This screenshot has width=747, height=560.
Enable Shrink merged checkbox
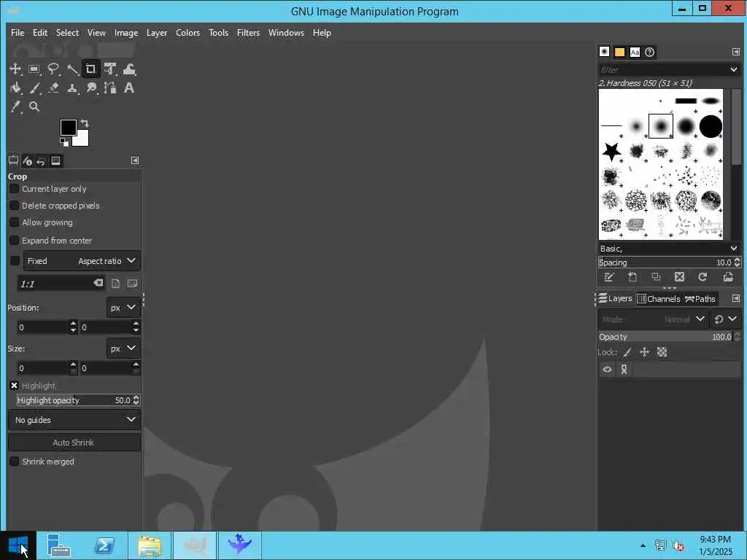[x=15, y=462]
